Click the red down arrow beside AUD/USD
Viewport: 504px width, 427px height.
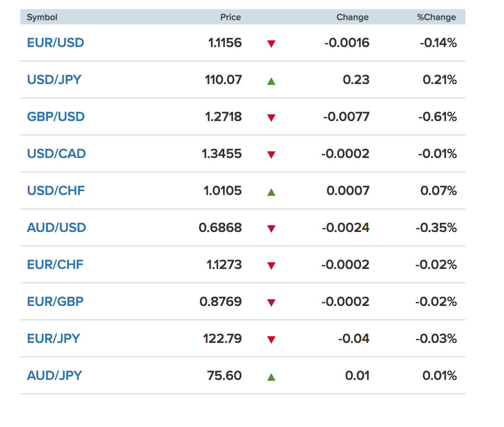tap(271, 229)
